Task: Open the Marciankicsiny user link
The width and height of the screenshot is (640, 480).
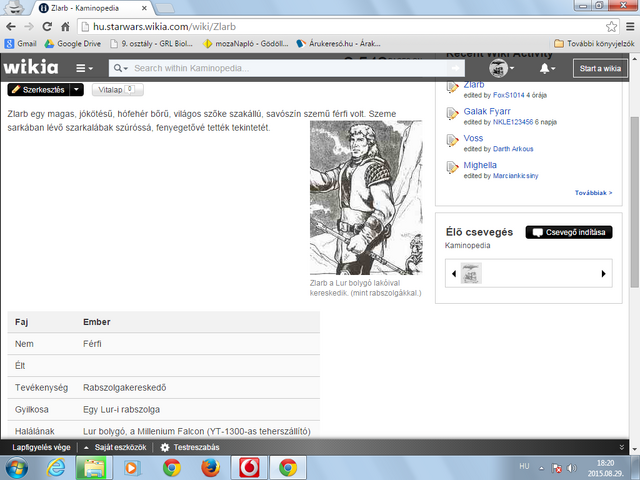Action: [516, 176]
